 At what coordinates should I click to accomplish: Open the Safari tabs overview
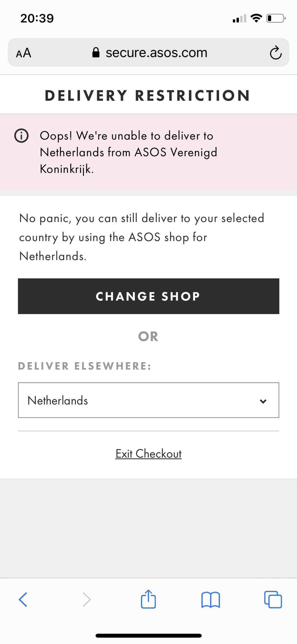[273, 599]
